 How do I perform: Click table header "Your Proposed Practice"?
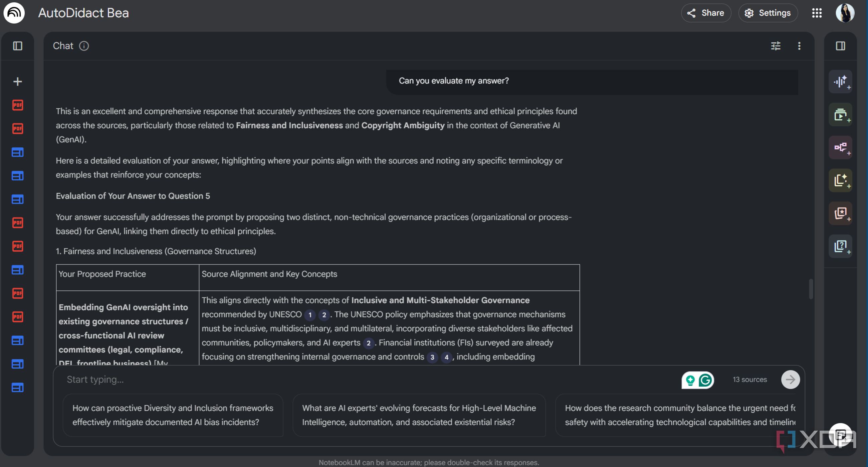(102, 274)
